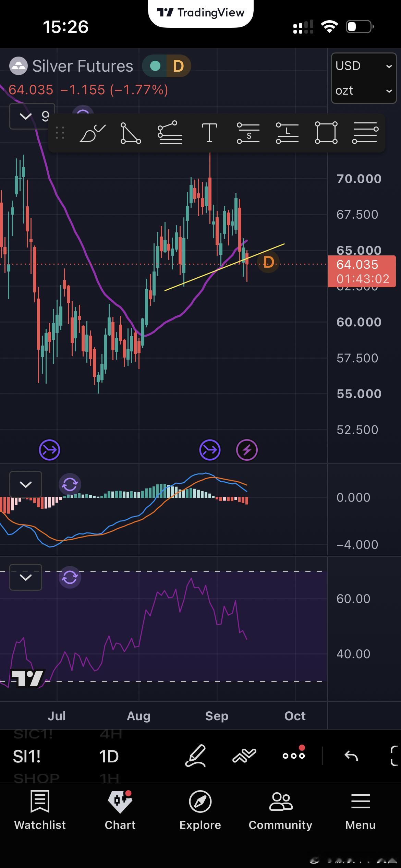Tap the D badge beside Silver Futures
Viewport: 401px width, 868px height.
pos(178,66)
